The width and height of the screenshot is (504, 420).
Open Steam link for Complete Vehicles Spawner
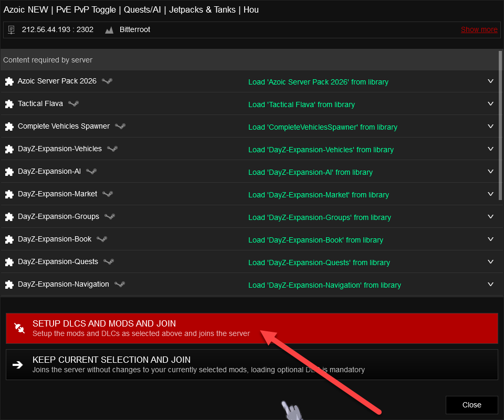pos(120,126)
